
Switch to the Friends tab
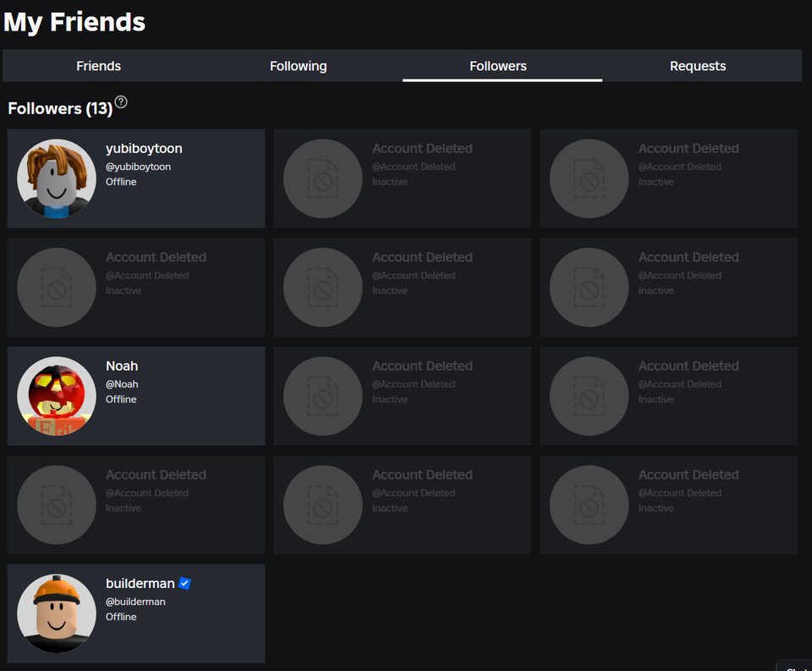pos(99,66)
